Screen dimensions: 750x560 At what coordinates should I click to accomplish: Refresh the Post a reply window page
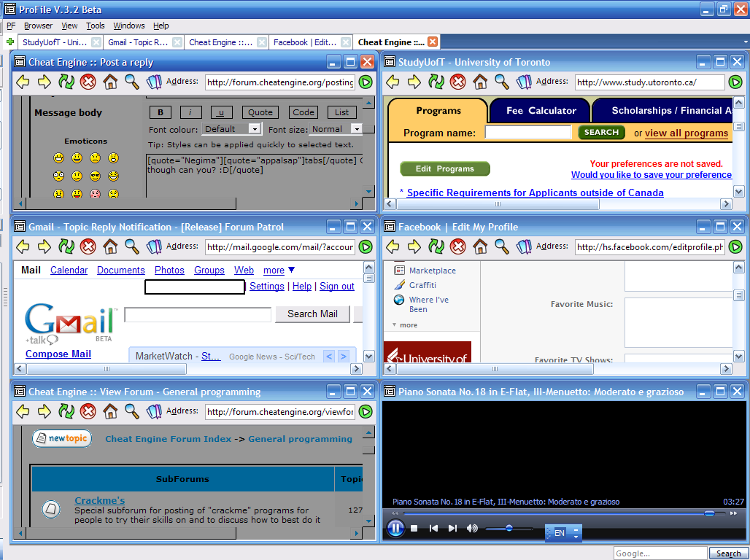click(x=66, y=82)
